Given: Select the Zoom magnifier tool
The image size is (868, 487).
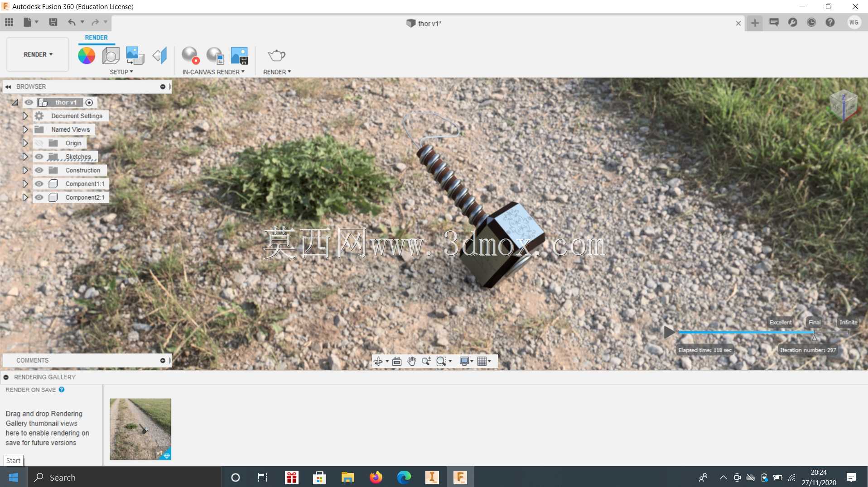Looking at the screenshot, I should pos(426,361).
